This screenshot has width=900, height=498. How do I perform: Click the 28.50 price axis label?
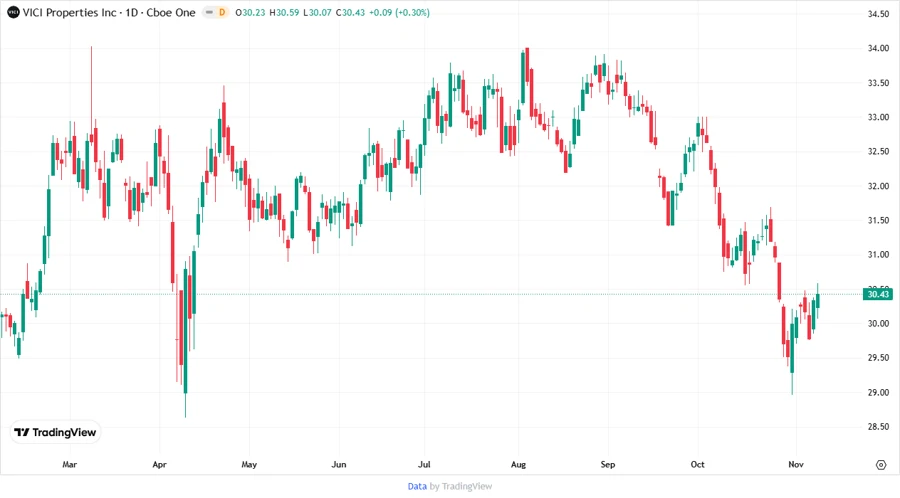pos(878,427)
